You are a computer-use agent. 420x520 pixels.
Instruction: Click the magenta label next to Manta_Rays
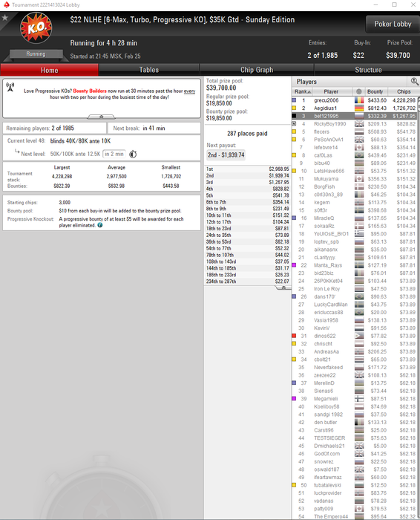tap(294, 265)
